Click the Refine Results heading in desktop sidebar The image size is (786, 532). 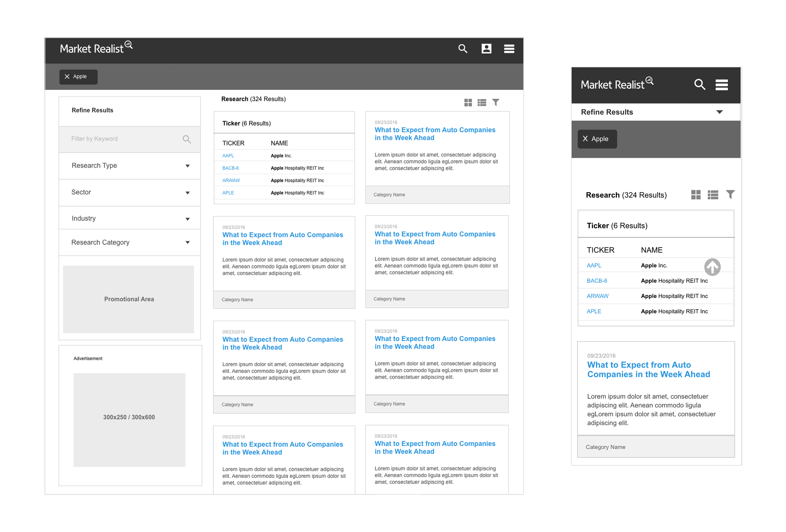[92, 110]
